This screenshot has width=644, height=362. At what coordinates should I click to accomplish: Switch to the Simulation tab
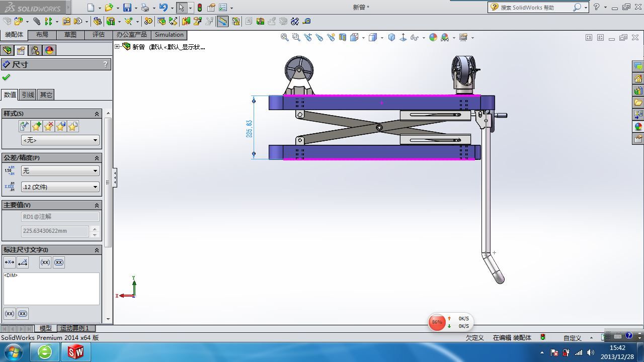[x=169, y=35]
